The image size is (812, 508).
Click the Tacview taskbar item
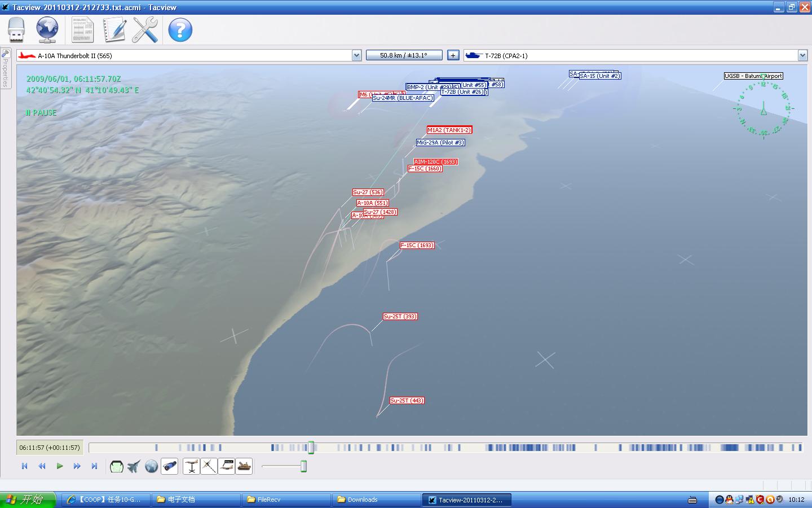pos(467,500)
